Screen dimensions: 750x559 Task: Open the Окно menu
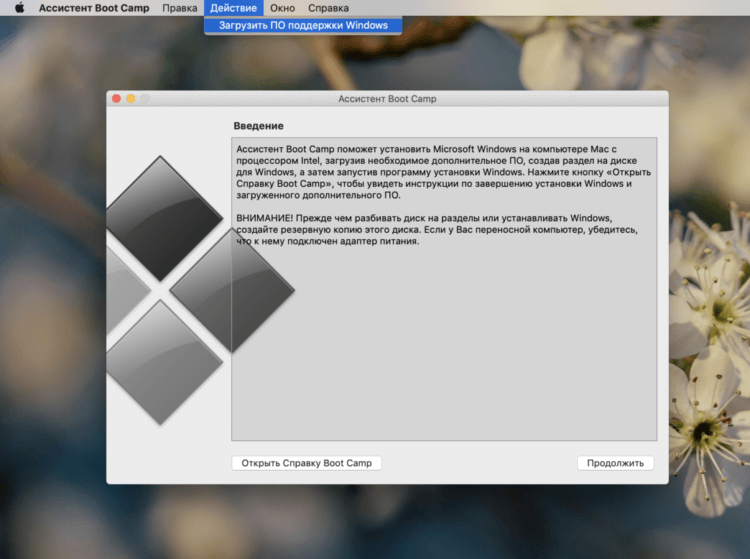(282, 8)
